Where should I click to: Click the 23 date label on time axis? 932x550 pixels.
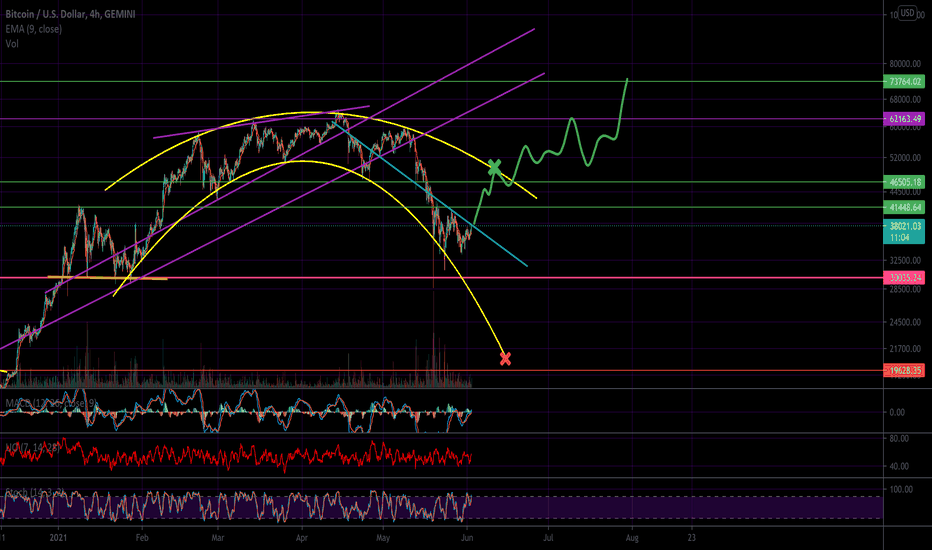[691, 538]
